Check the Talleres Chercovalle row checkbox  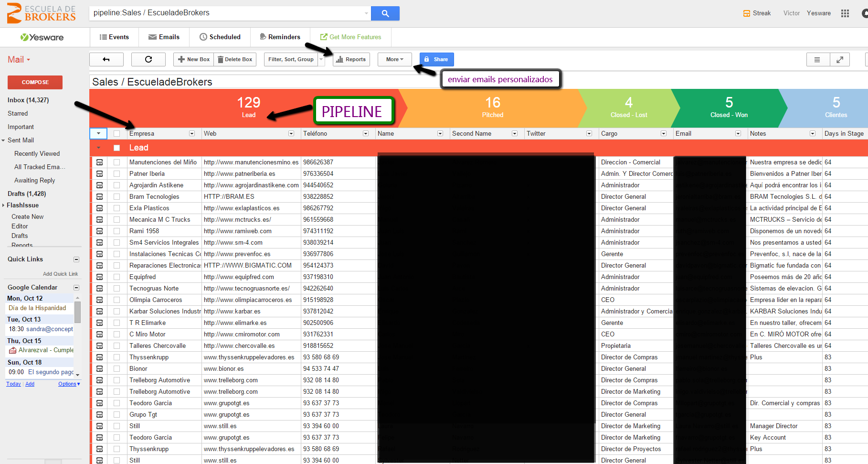(x=116, y=346)
